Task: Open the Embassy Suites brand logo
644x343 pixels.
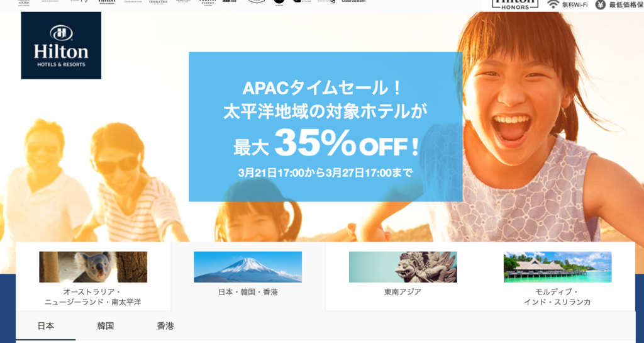Action: click(x=207, y=2)
